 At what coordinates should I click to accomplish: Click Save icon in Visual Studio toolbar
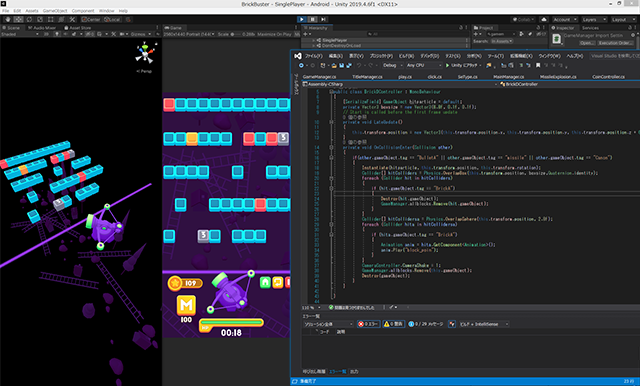342,65
